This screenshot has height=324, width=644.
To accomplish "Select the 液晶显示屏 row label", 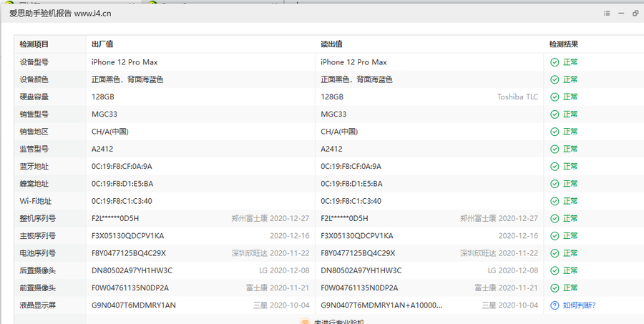I will tap(38, 305).
